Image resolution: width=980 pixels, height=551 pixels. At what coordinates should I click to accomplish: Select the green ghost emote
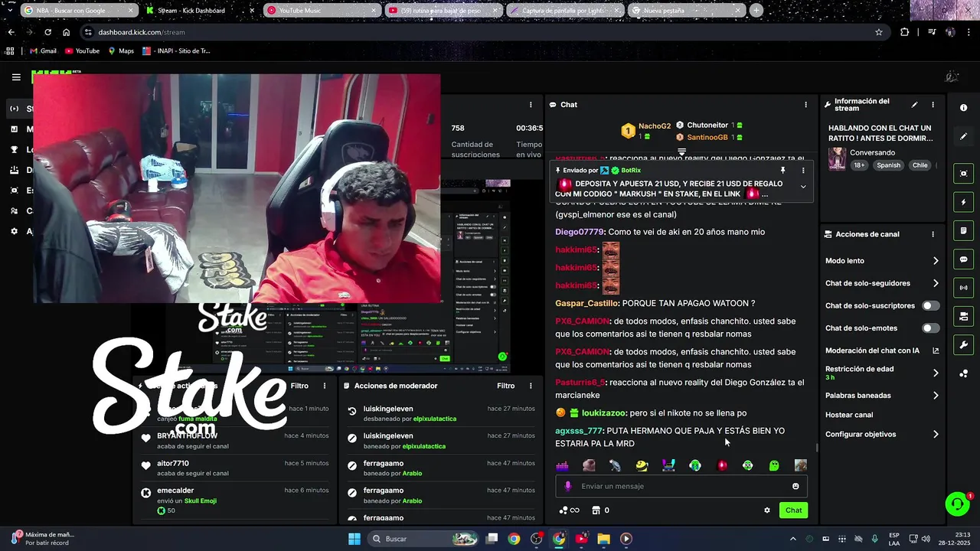pos(774,465)
